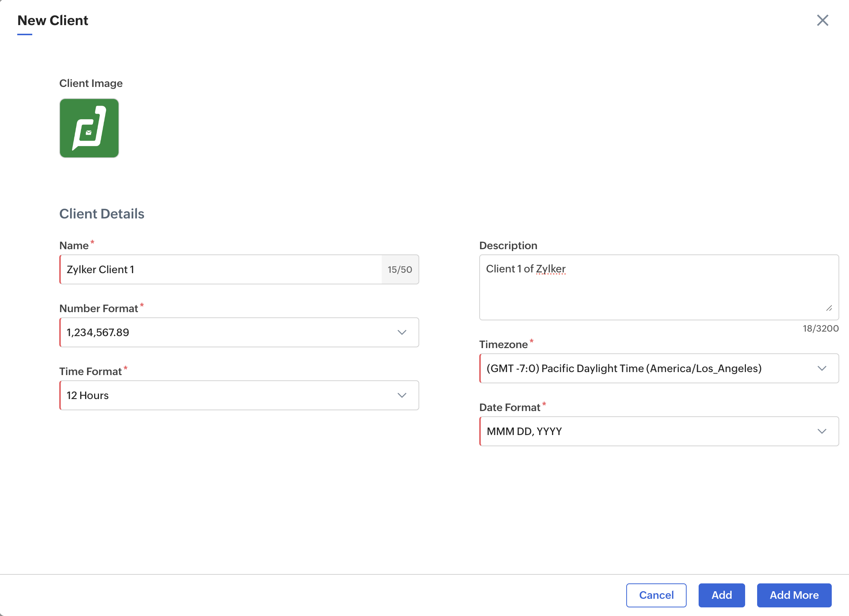Click the Description textarea resize handle
This screenshot has height=616, width=849.
[829, 308]
